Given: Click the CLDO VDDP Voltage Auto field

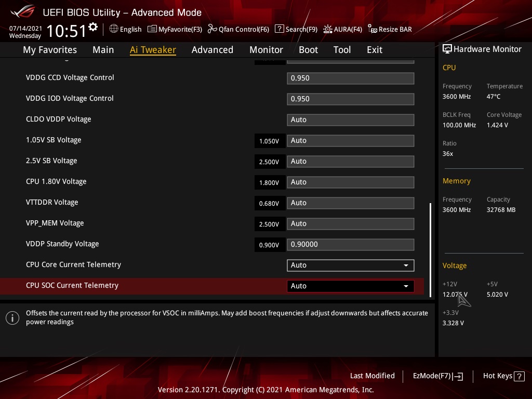Looking at the screenshot, I should (351, 120).
